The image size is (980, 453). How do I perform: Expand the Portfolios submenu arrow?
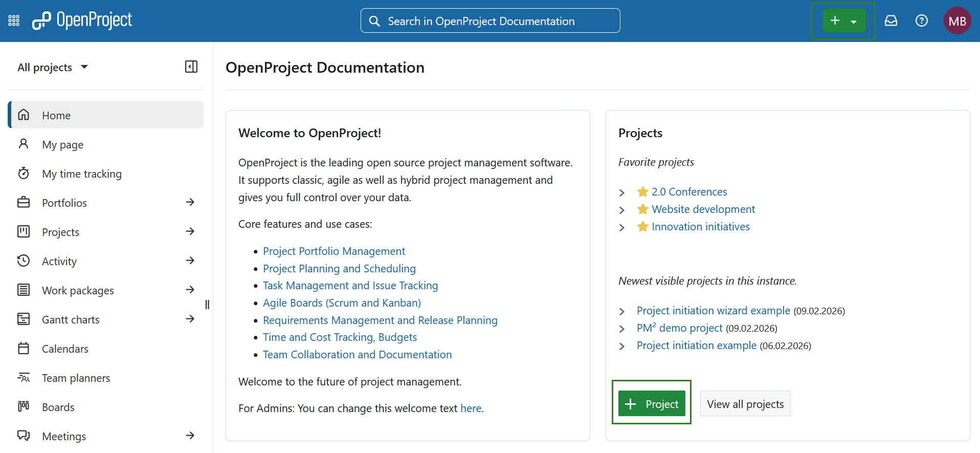coord(190,202)
